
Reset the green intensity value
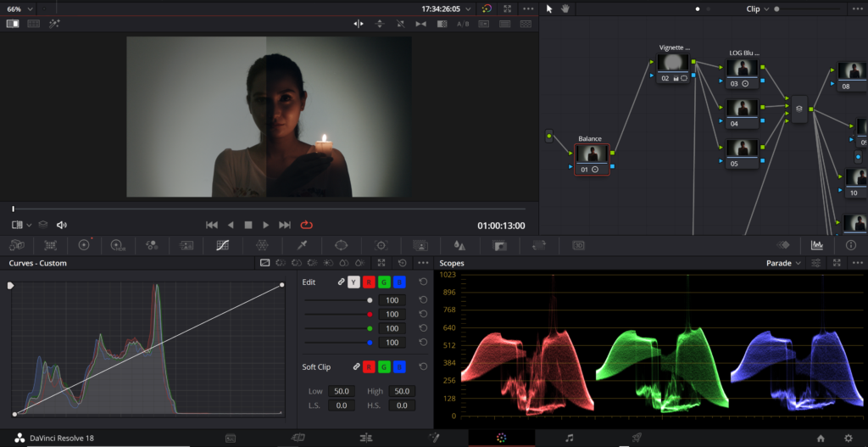tap(422, 328)
